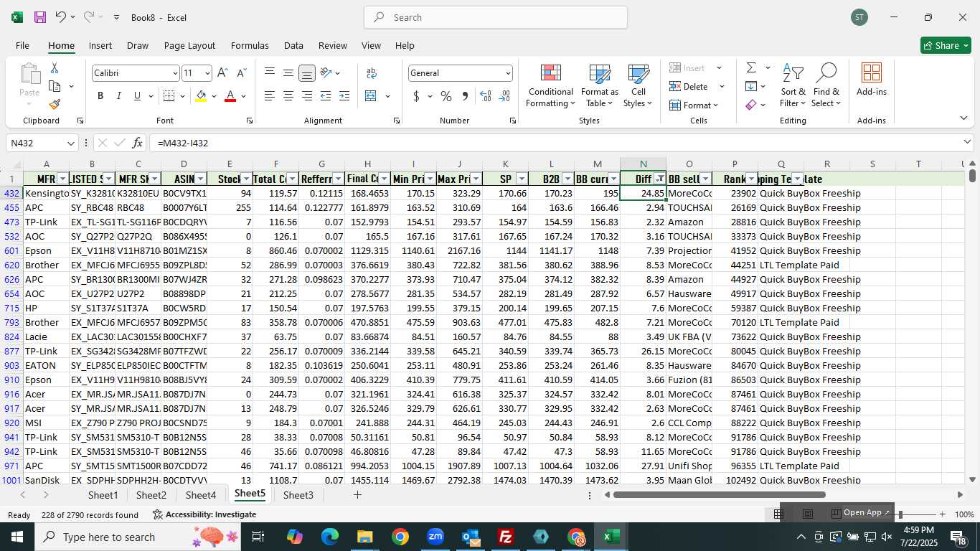
Task: Open File Explorer from the taskbar
Action: pyautogui.click(x=364, y=537)
